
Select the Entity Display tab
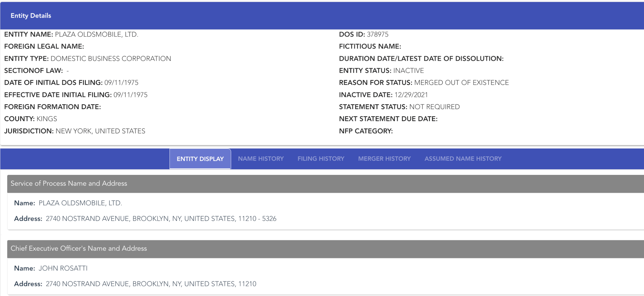click(x=200, y=159)
